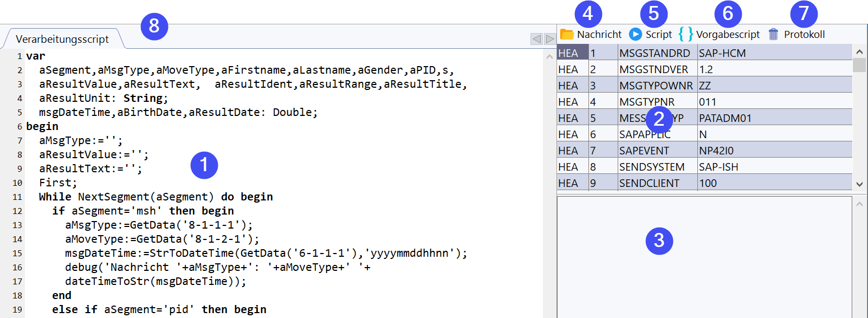Clear the log via Protokoll label
Image resolution: width=868 pixels, height=318 pixels.
tap(804, 34)
